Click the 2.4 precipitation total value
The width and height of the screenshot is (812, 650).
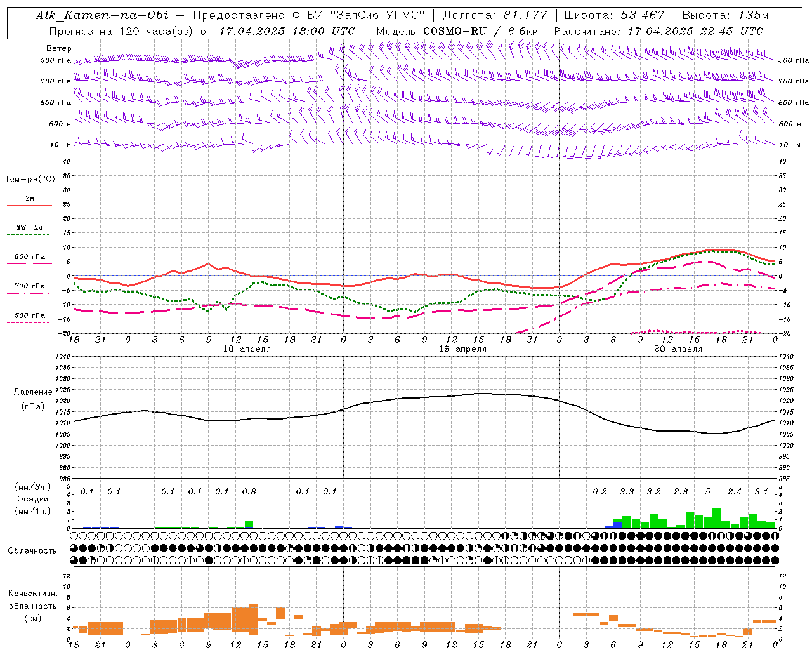coord(735,491)
